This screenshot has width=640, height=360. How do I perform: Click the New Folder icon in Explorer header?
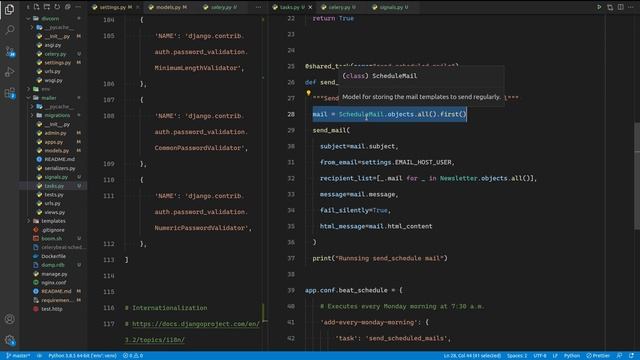pyautogui.click(x=47, y=7)
